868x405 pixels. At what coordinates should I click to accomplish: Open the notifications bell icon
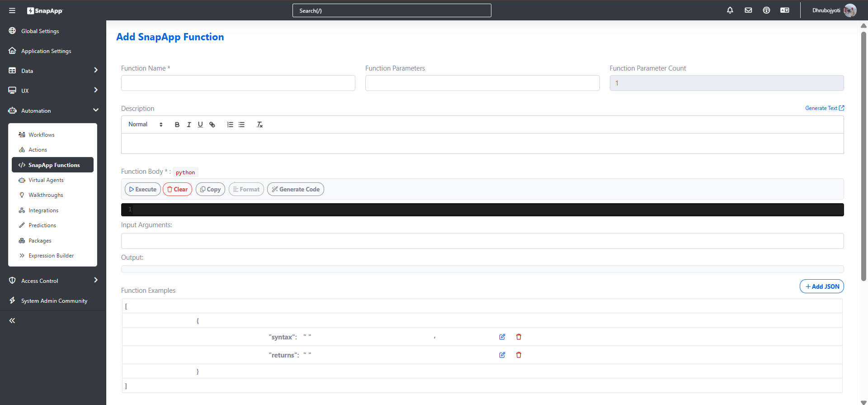pos(730,10)
